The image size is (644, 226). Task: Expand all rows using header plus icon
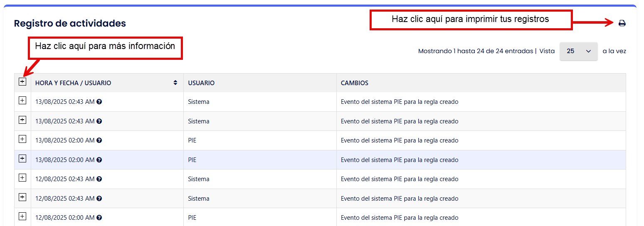tap(22, 82)
